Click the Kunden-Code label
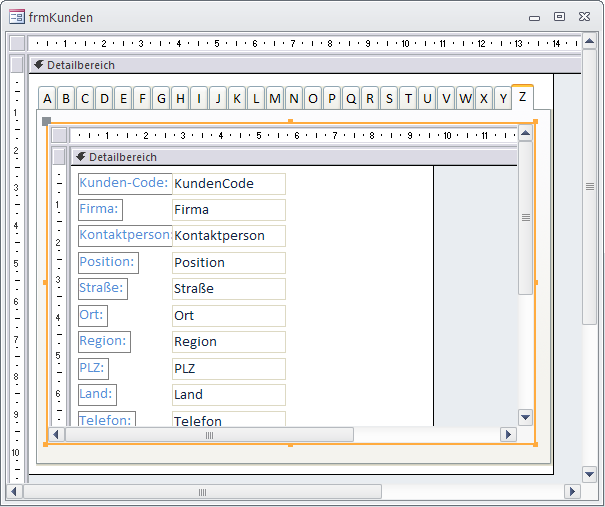This screenshot has width=605, height=507. (x=124, y=183)
